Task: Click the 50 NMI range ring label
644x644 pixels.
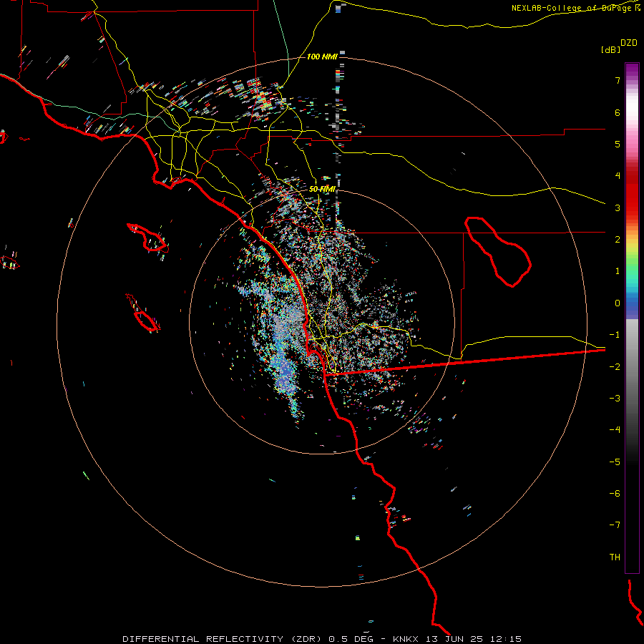Action: (323, 189)
